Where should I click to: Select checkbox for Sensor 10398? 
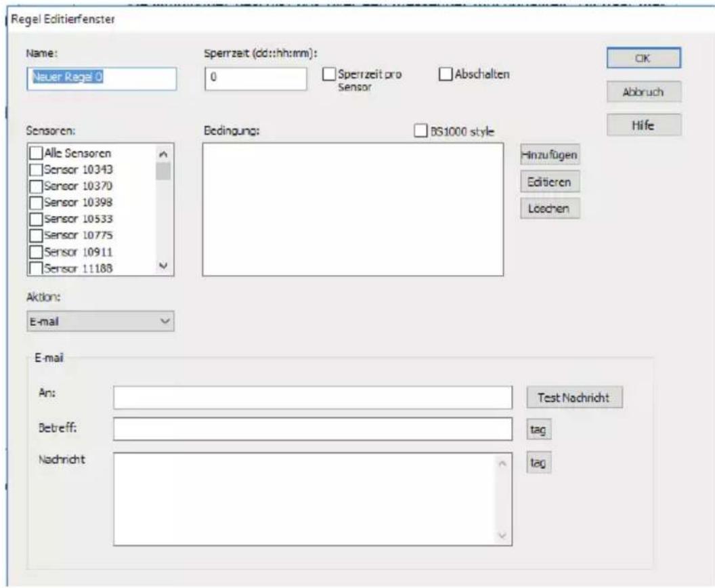tap(36, 203)
